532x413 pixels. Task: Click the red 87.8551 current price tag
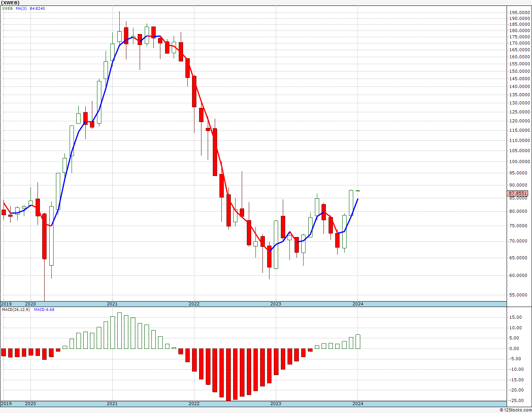[518, 193]
